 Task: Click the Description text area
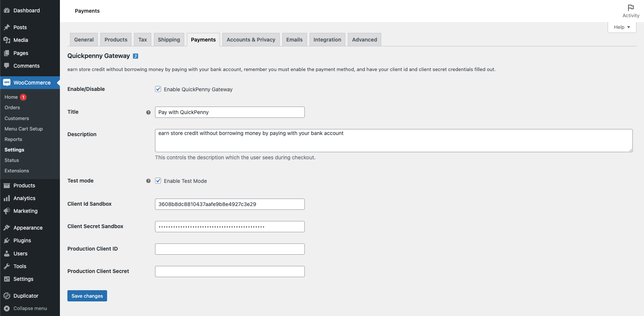394,141
